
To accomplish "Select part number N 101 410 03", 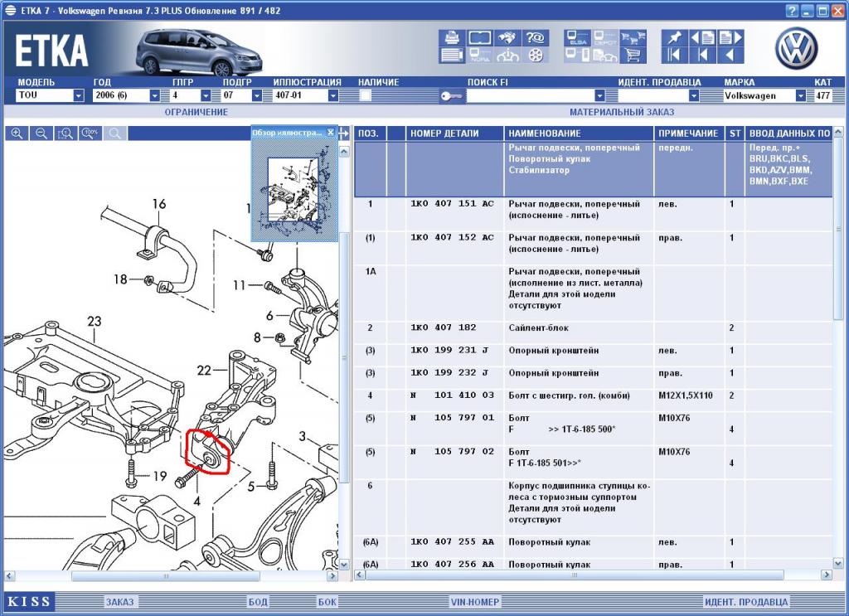I will (452, 395).
